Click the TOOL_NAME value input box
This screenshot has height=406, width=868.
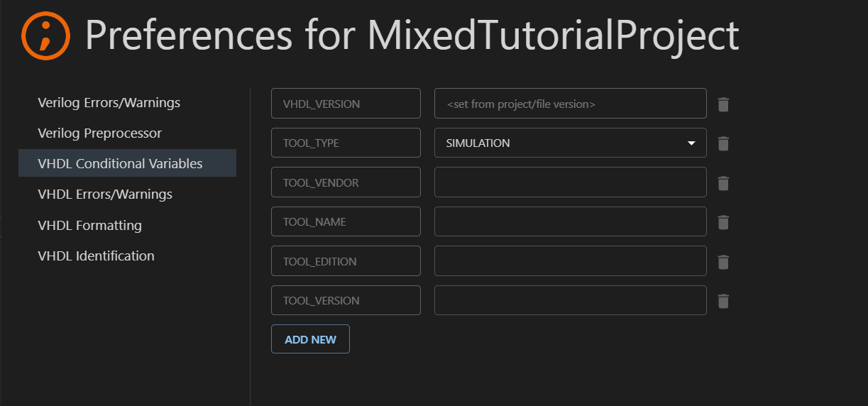point(570,221)
